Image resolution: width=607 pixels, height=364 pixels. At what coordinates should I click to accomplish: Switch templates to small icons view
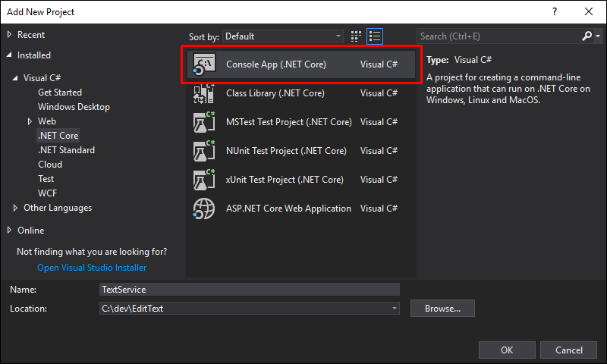click(356, 36)
